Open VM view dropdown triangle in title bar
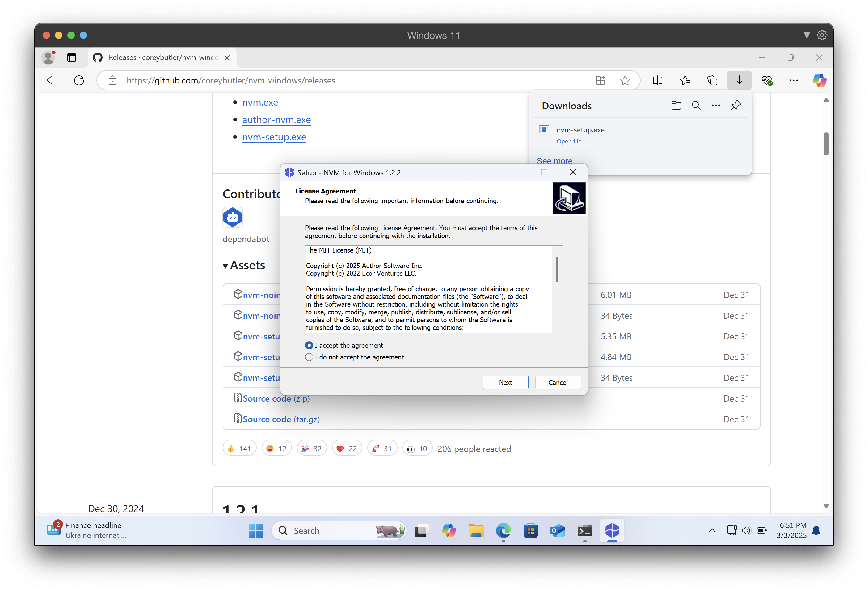The height and width of the screenshot is (591, 868). click(806, 35)
